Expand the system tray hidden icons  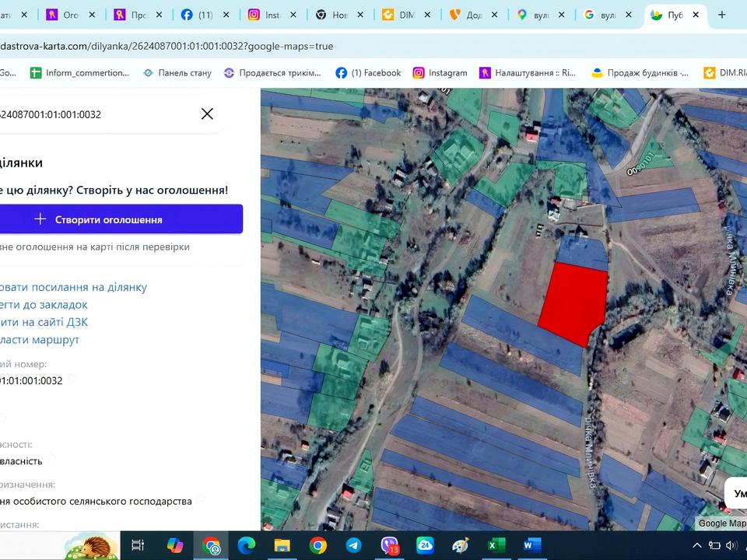tap(696, 545)
